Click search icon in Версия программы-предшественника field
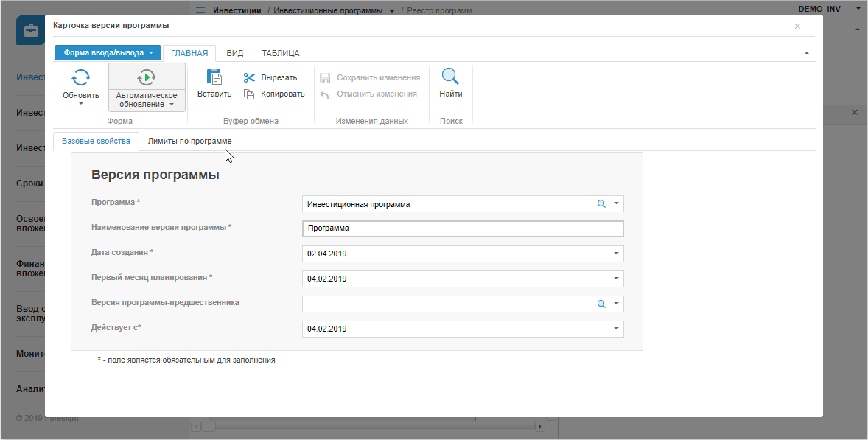 [x=601, y=304]
